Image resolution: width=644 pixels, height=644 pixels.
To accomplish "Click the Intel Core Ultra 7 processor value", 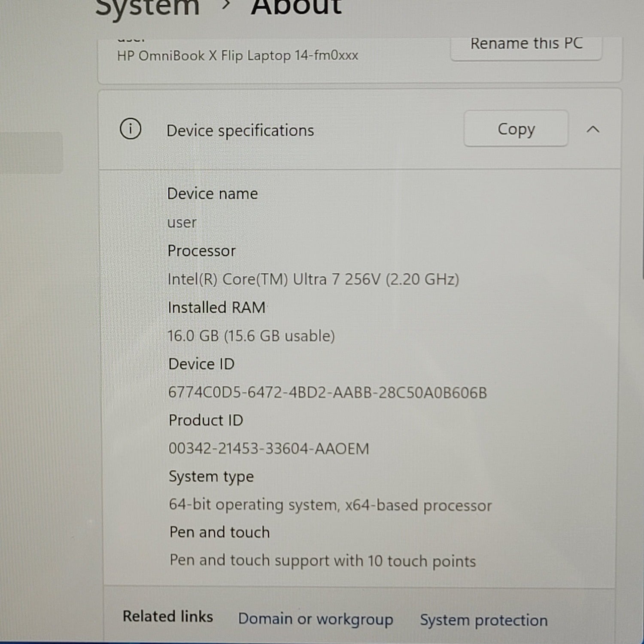I will point(313,279).
